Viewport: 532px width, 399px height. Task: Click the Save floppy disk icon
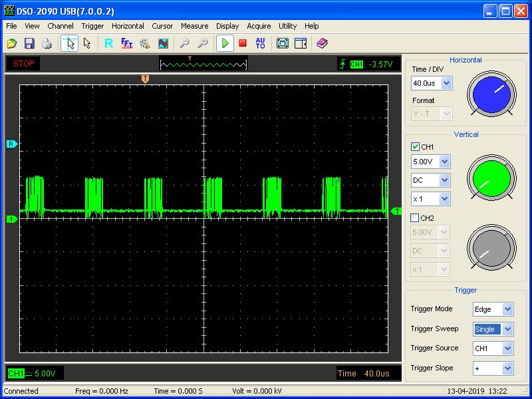tap(29, 43)
